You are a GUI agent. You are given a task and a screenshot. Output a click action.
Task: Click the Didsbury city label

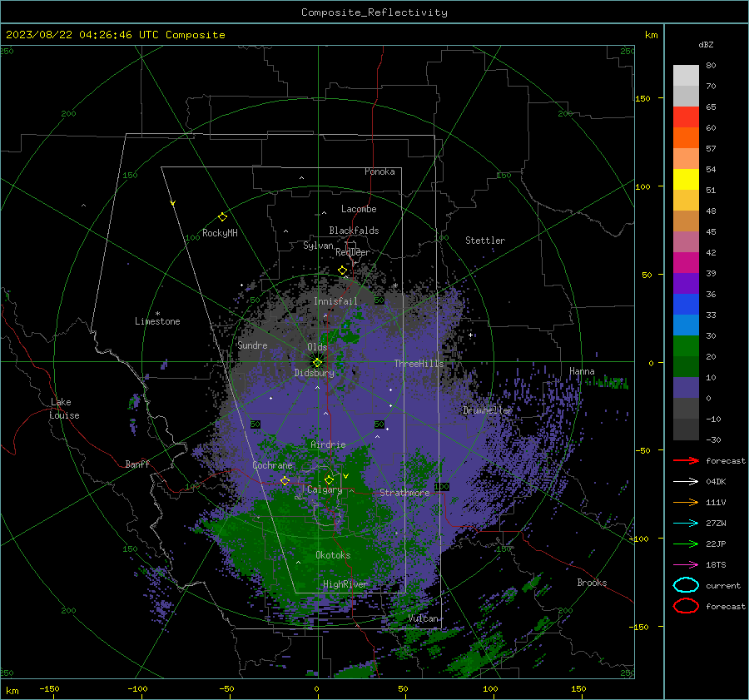[x=315, y=373]
